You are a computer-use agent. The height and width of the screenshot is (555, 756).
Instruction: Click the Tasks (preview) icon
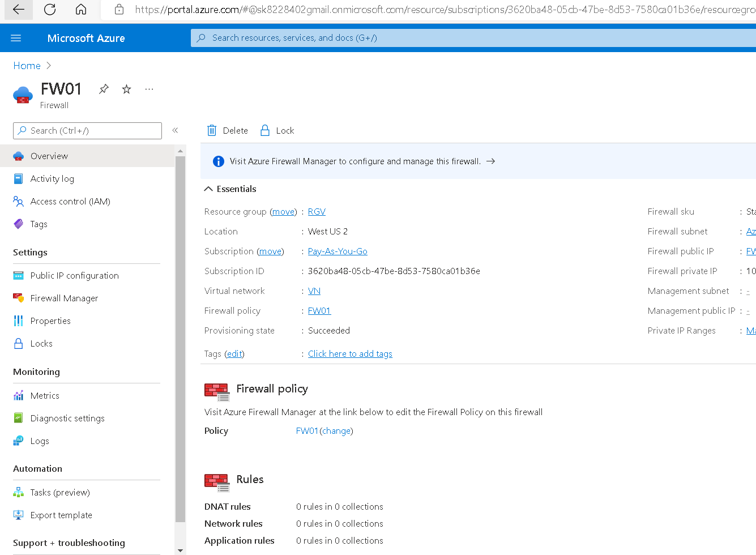18,492
